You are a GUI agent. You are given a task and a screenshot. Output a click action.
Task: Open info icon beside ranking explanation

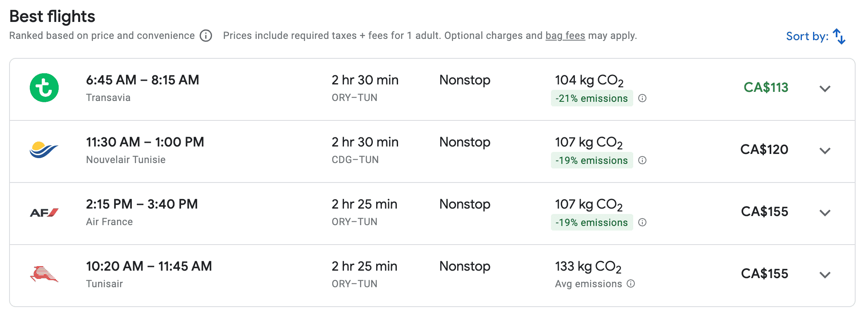(206, 36)
